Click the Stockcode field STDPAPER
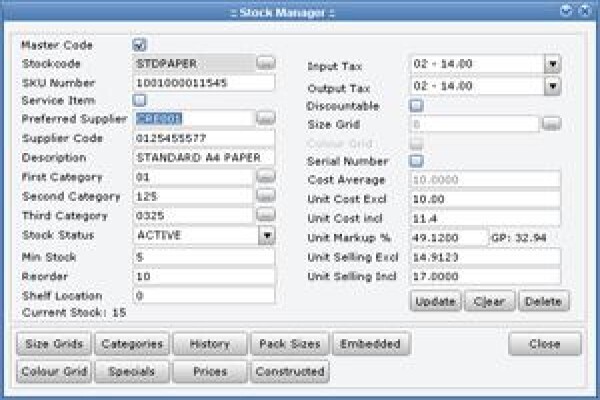This screenshot has width=600, height=400. [x=194, y=63]
